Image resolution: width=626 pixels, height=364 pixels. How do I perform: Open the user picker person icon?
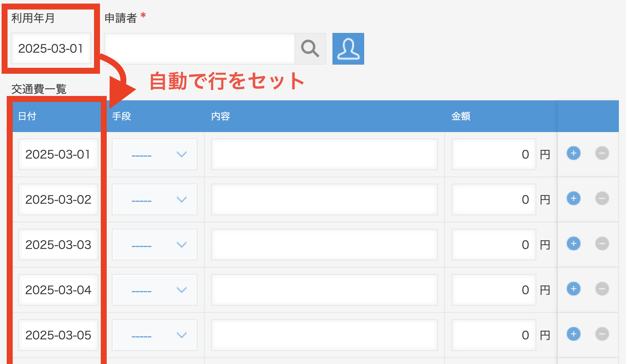coord(348,49)
